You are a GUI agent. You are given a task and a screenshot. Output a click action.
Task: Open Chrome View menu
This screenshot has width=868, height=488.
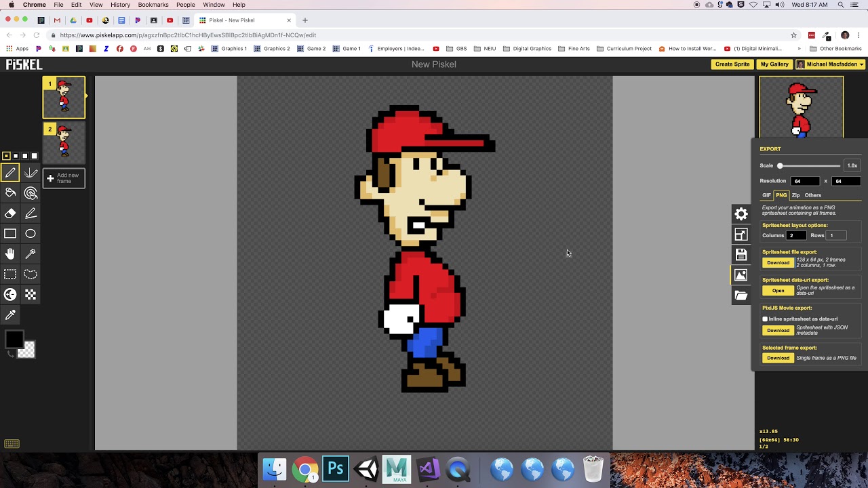(x=96, y=5)
